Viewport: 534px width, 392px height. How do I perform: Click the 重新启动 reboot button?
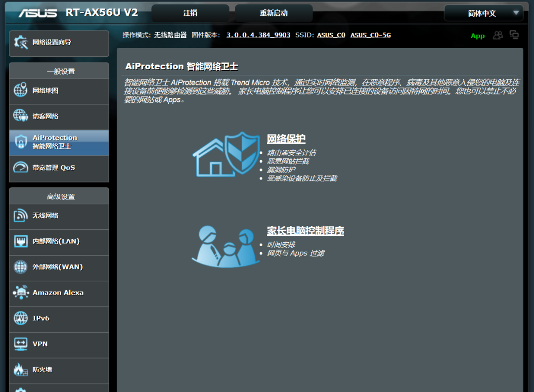[274, 13]
